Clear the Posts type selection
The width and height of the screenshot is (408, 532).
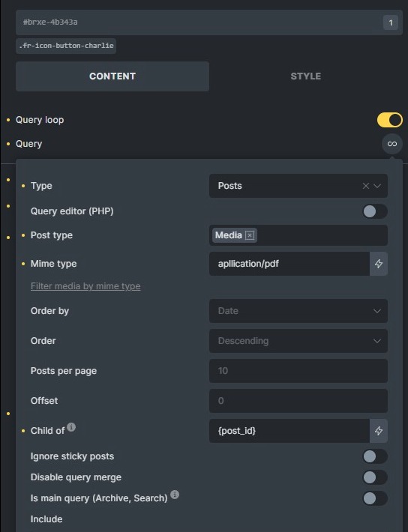pos(365,186)
